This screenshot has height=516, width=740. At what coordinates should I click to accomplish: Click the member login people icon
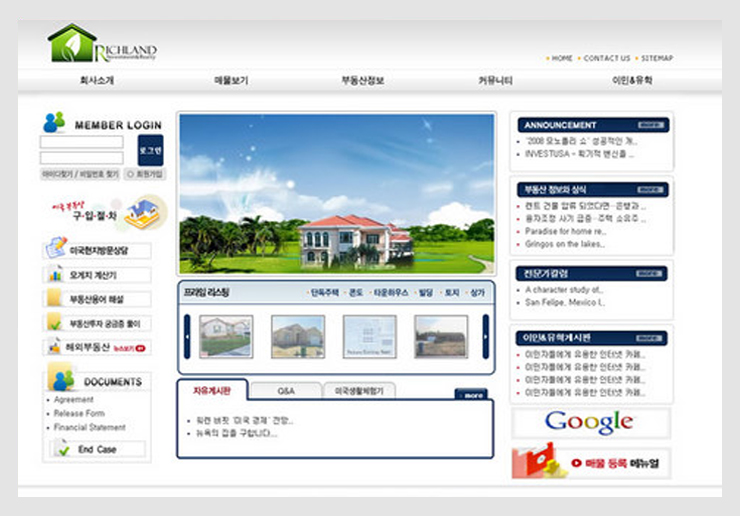click(54, 123)
